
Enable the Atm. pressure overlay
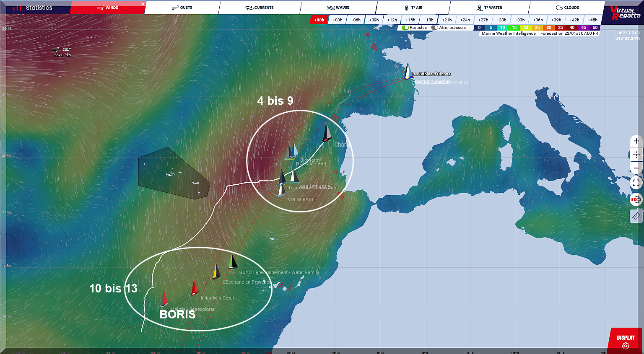pyautogui.click(x=434, y=28)
